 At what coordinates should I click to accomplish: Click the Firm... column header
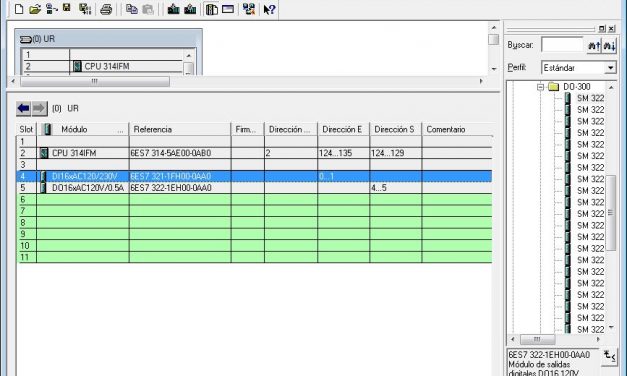coord(248,129)
